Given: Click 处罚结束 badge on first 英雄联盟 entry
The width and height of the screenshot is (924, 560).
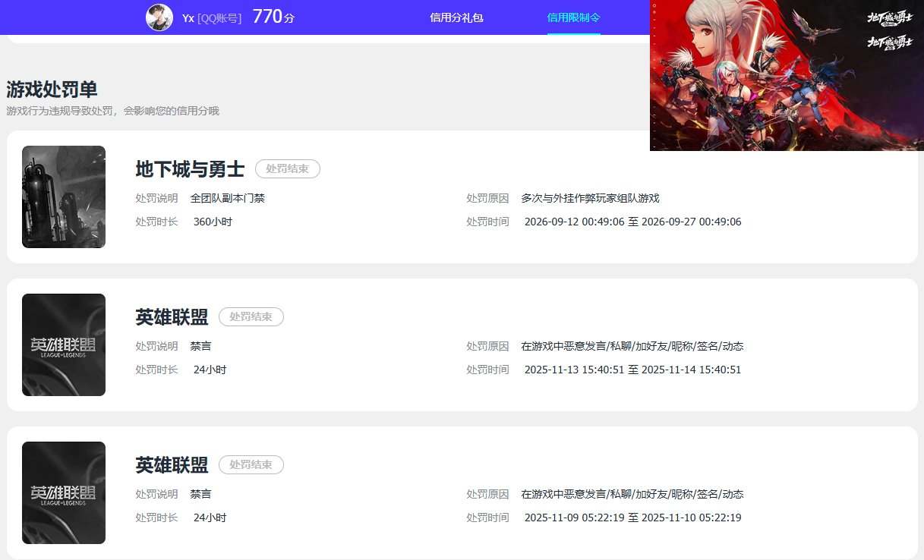Looking at the screenshot, I should 251,316.
